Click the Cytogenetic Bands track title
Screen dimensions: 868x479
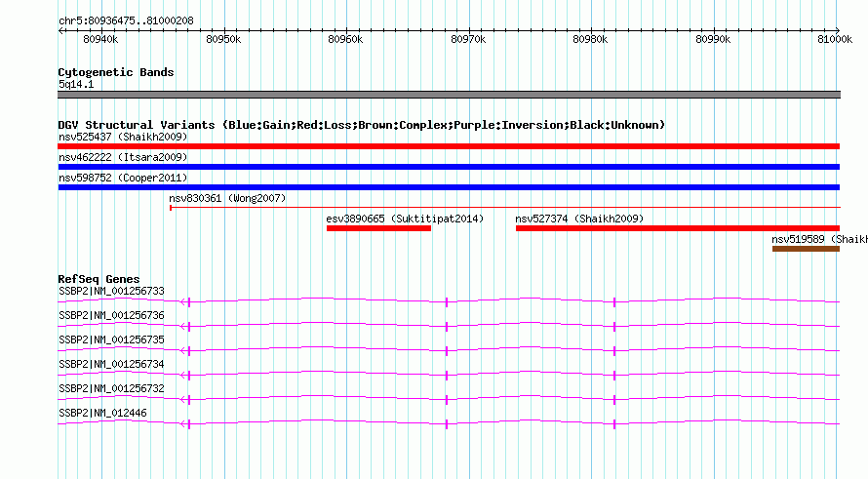tap(116, 72)
